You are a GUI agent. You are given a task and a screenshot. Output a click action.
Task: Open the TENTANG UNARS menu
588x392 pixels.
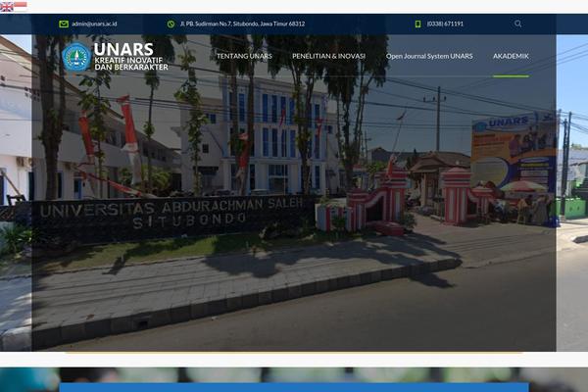(x=244, y=56)
